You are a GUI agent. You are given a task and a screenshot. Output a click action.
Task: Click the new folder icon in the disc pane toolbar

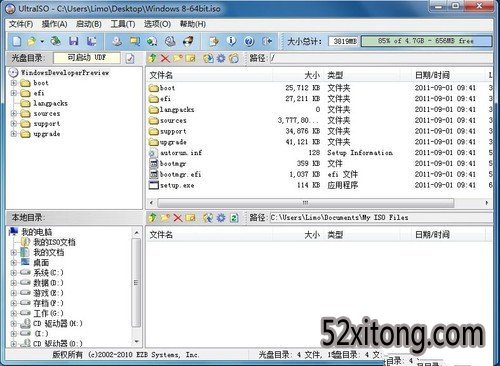178,58
